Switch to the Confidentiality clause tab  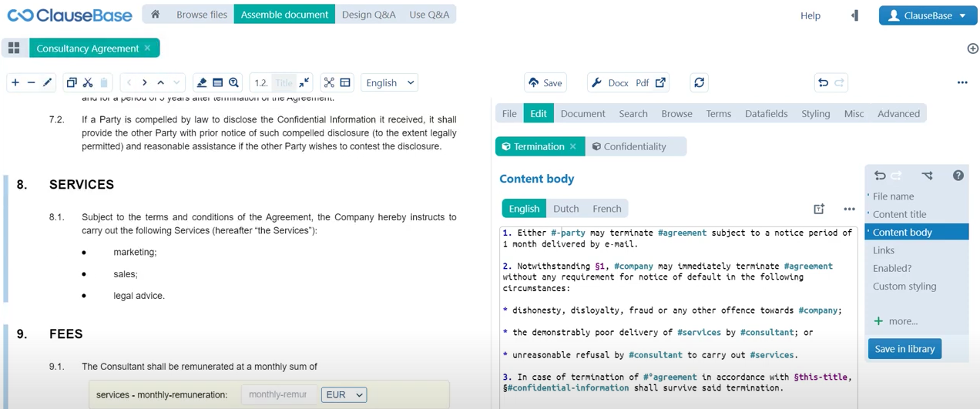point(635,146)
